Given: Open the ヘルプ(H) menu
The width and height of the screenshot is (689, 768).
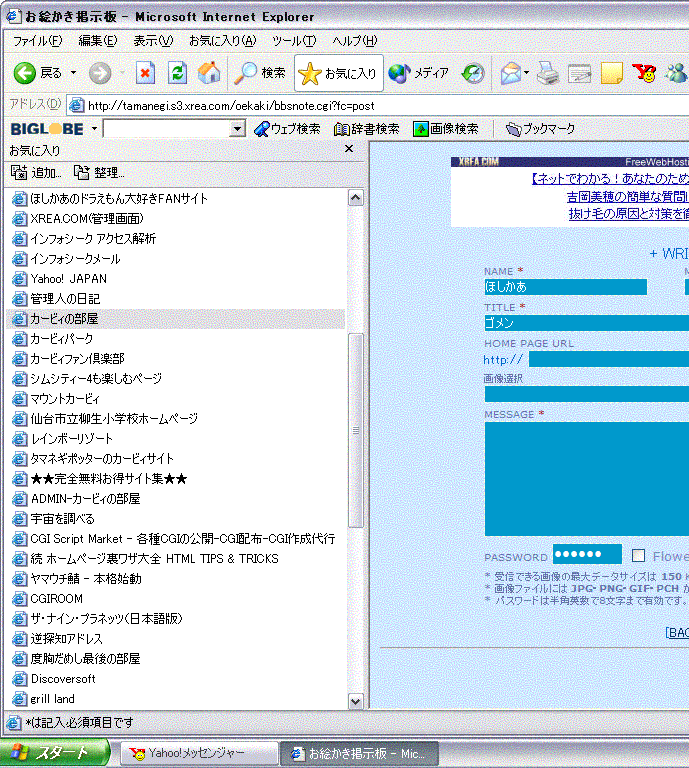Looking at the screenshot, I should click(x=355, y=41).
